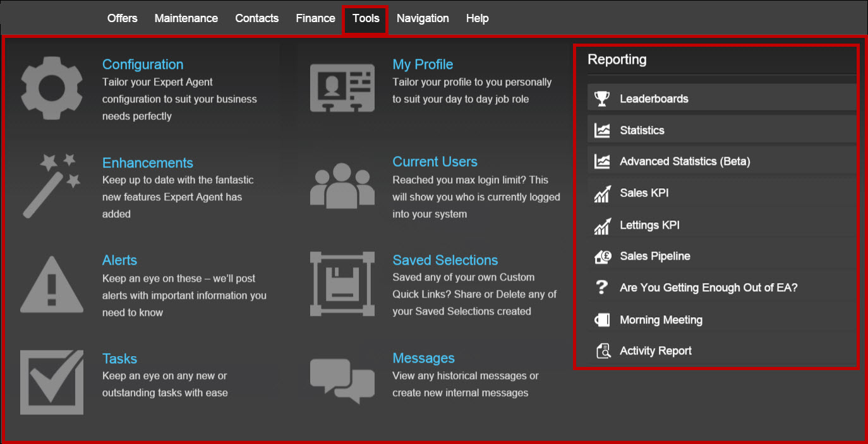This screenshot has height=444, width=868.
Task: Open the Help menu
Action: 478,18
